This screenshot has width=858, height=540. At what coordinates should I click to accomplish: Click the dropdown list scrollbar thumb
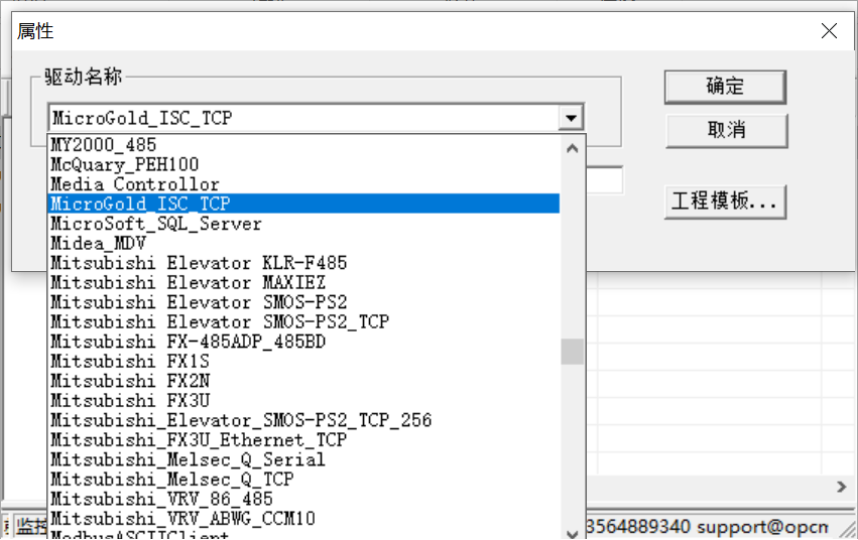click(572, 351)
